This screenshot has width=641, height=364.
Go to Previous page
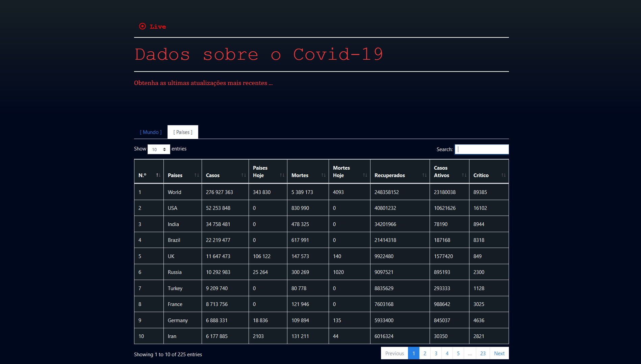point(394,353)
